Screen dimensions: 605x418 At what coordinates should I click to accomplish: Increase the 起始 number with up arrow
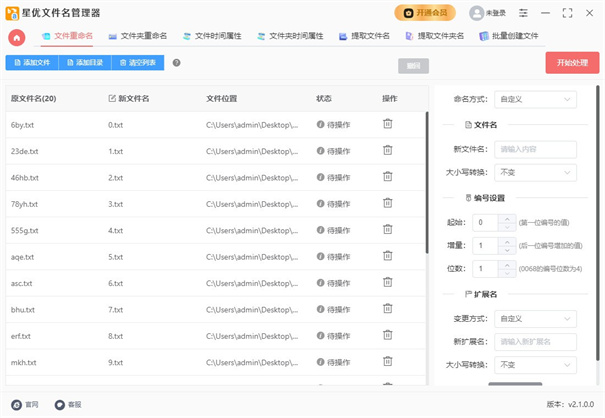point(507,218)
